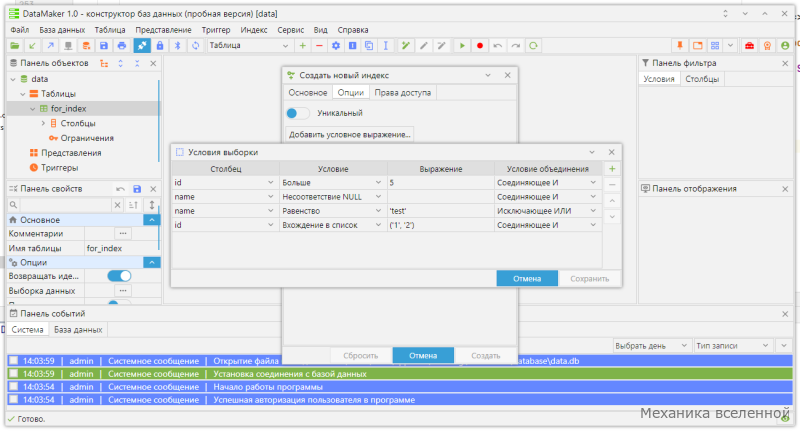
Task: Close the Панель фильтра panel
Action: pos(785,64)
